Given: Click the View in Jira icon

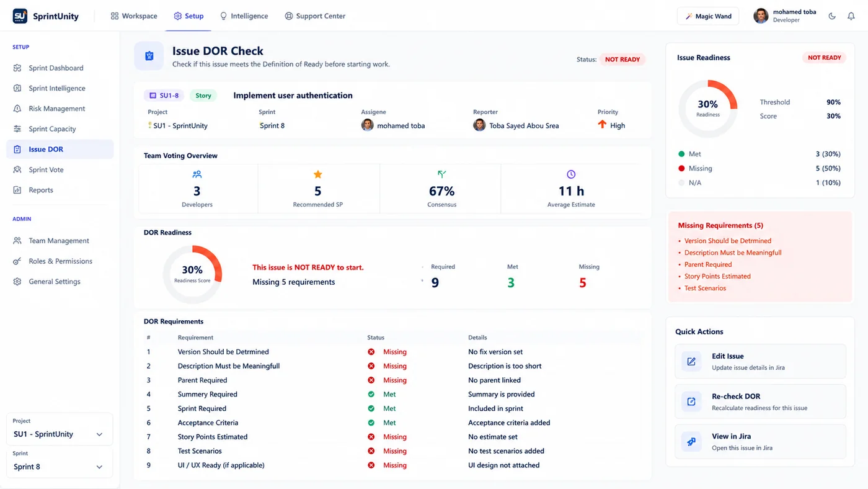Looking at the screenshot, I should tap(691, 441).
